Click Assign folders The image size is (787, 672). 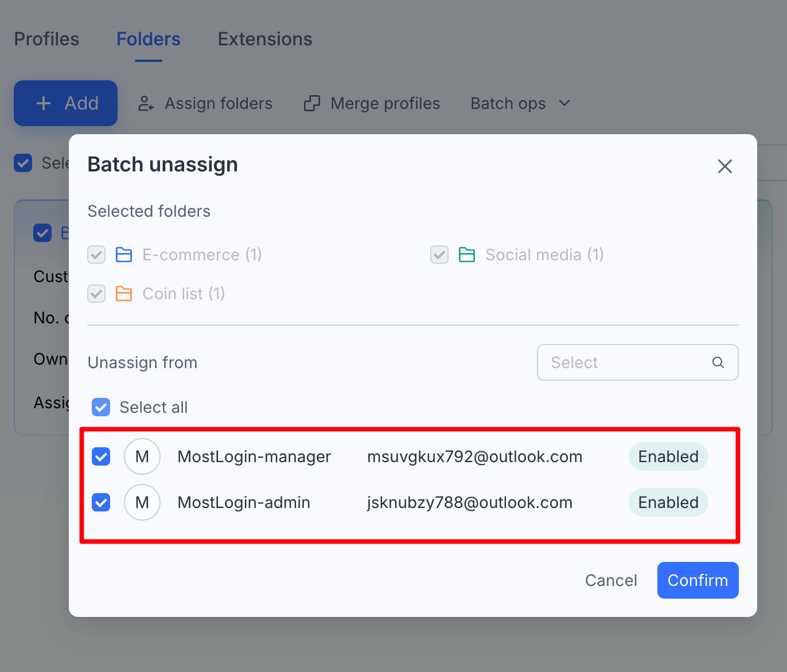pyautogui.click(x=205, y=103)
